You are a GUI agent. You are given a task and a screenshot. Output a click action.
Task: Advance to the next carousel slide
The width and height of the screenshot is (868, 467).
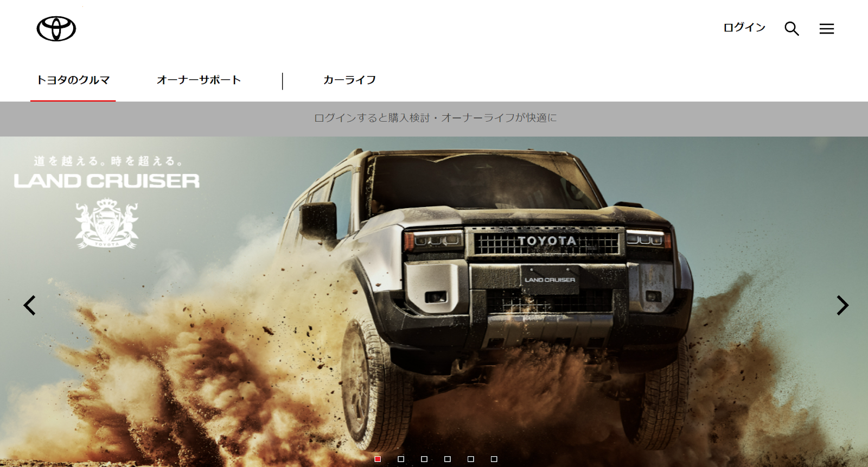(842, 305)
